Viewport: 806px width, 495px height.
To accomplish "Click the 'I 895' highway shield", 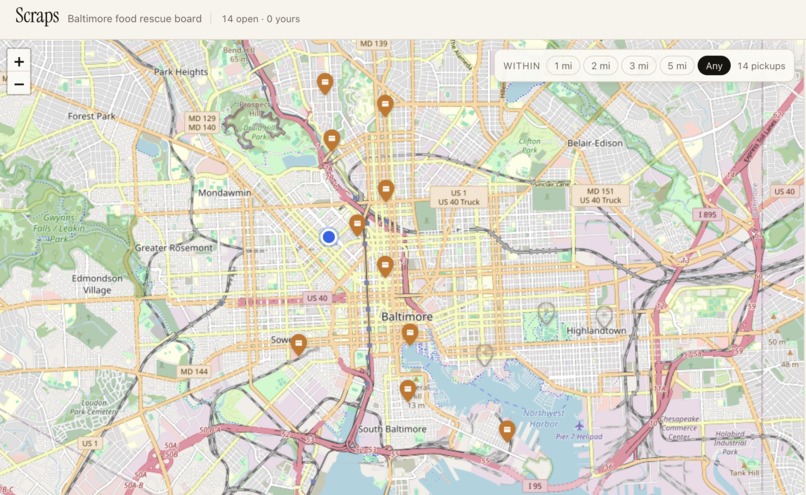I will click(x=707, y=215).
